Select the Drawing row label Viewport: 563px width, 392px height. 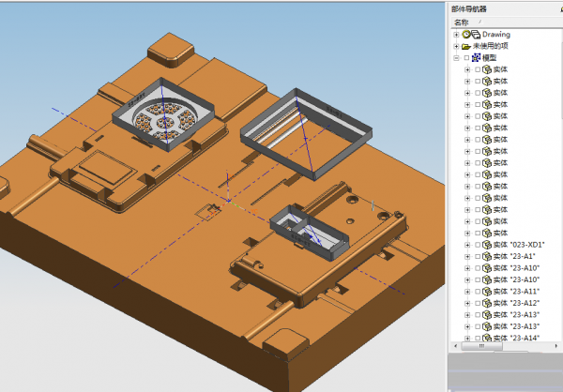pyautogui.click(x=496, y=35)
